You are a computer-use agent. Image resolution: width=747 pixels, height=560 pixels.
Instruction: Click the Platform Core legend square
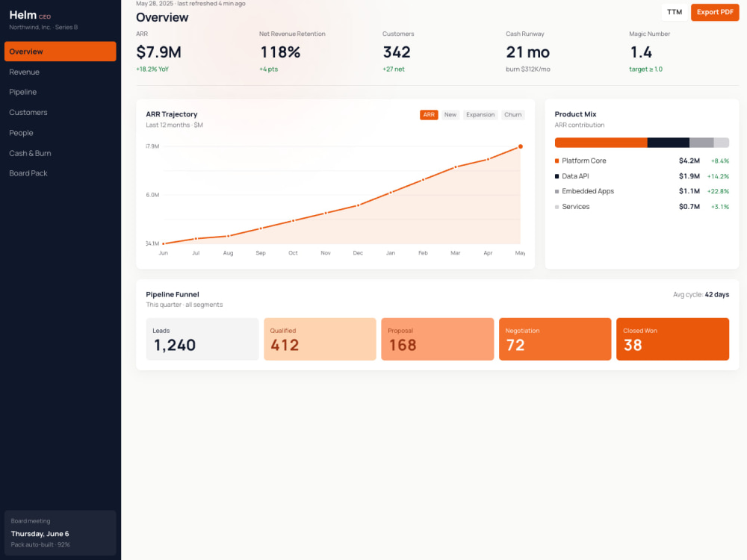557,161
